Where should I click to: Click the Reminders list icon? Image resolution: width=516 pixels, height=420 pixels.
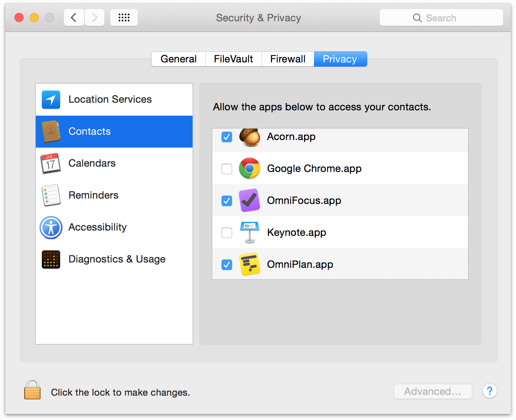click(x=51, y=196)
